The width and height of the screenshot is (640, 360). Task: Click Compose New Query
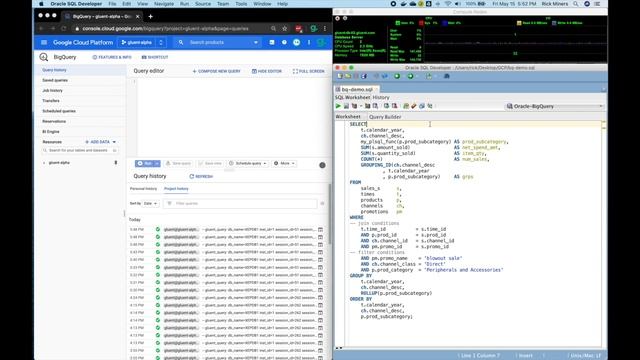(x=216, y=71)
